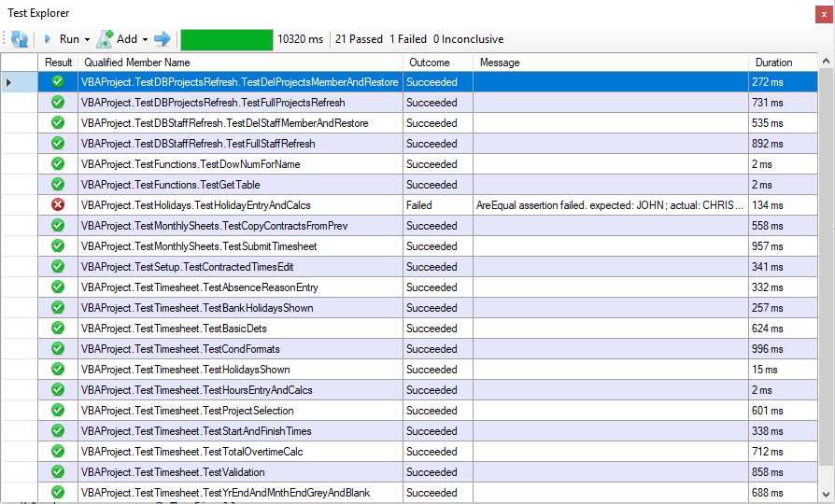Viewport: 835px width, 504px height.
Task: Open the Run dropdown arrow
Action: pos(87,39)
